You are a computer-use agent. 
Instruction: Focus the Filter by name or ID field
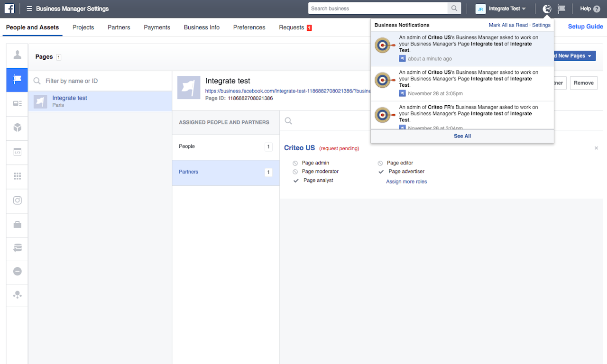pos(100,81)
